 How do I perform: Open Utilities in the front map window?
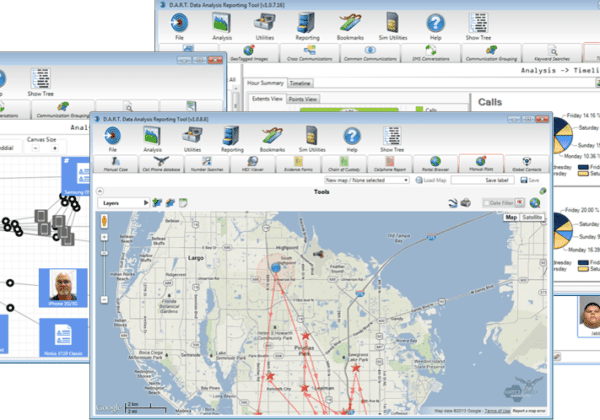click(192, 139)
